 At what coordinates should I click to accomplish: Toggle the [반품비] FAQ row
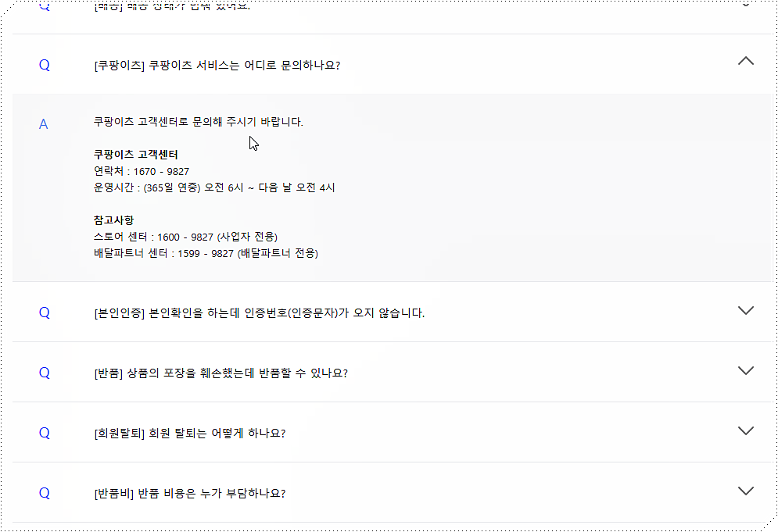pos(391,493)
